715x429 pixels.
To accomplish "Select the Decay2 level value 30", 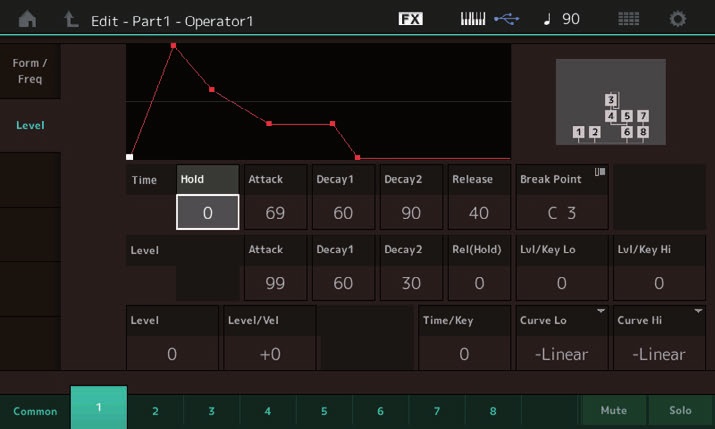I will coord(411,283).
